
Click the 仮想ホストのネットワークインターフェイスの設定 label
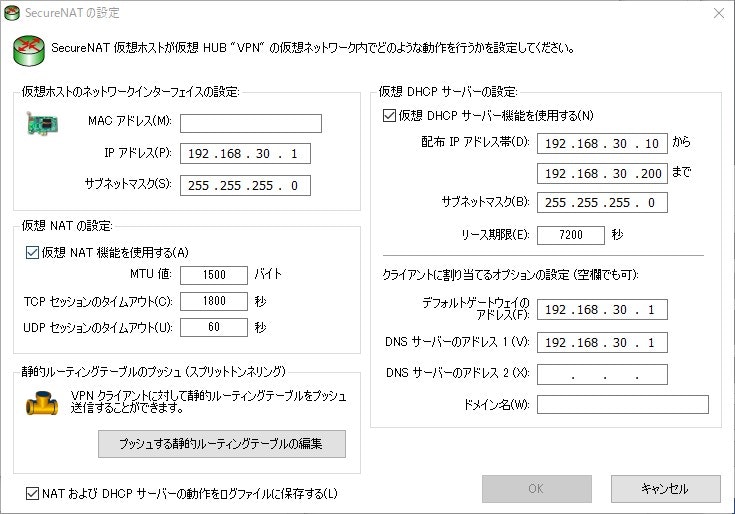[x=130, y=91]
